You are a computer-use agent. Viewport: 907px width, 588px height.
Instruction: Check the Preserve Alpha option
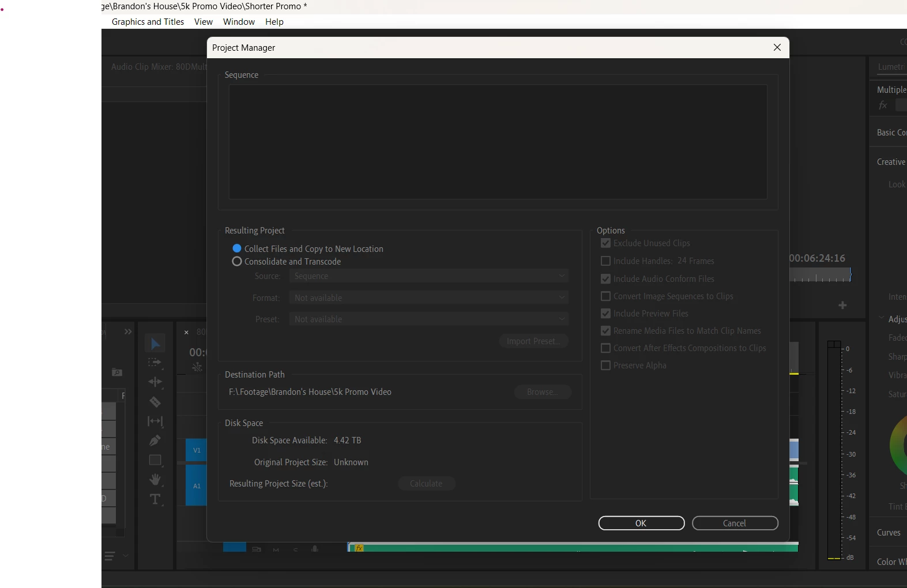pos(605,365)
